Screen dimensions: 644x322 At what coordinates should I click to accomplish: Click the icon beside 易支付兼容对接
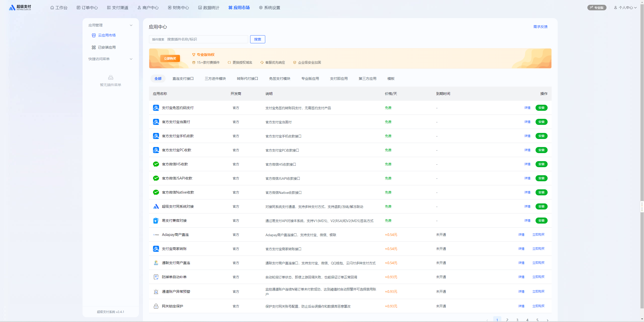156,221
